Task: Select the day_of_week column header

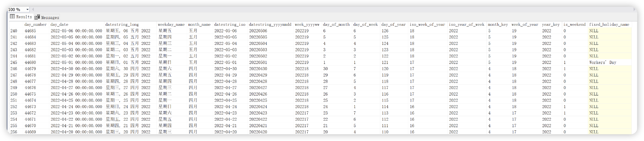Action: coord(366,25)
